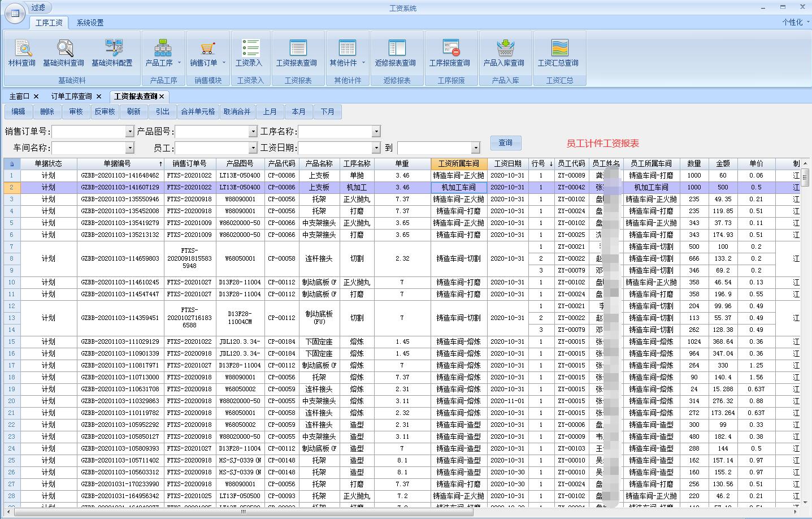Open the 个性化 menu
Image resolution: width=812 pixels, height=519 pixels.
tap(795, 22)
